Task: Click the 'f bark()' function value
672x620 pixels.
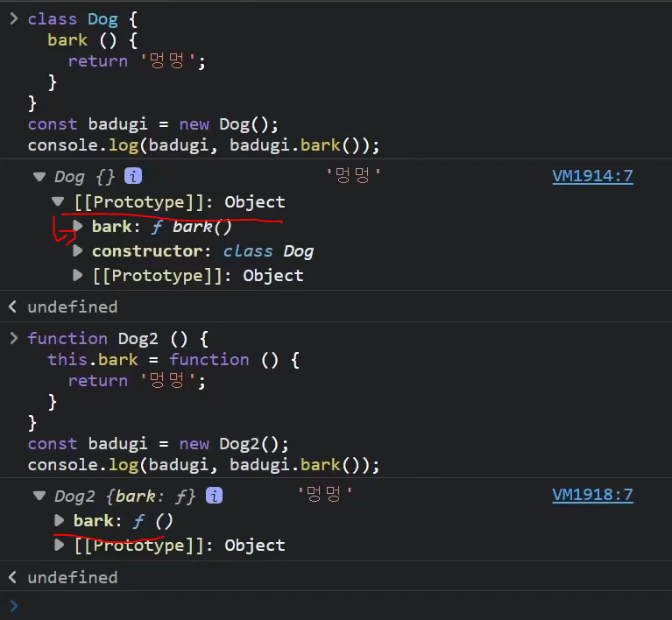Action: [x=192, y=227]
